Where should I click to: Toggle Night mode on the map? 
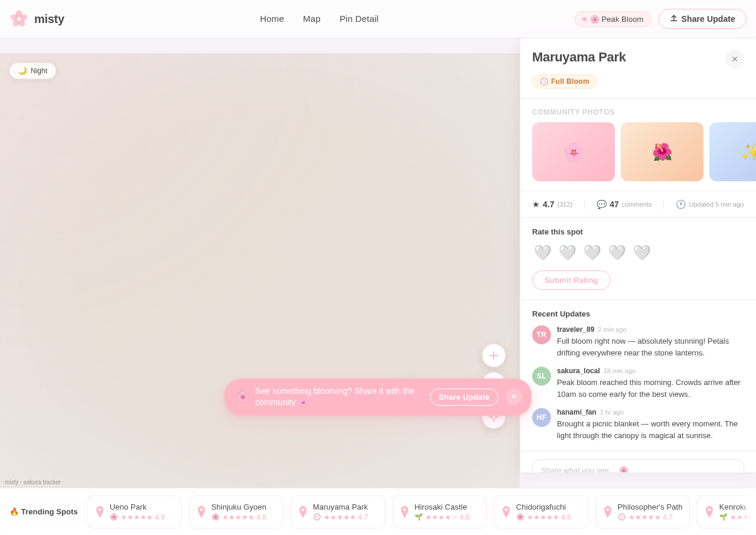33,71
